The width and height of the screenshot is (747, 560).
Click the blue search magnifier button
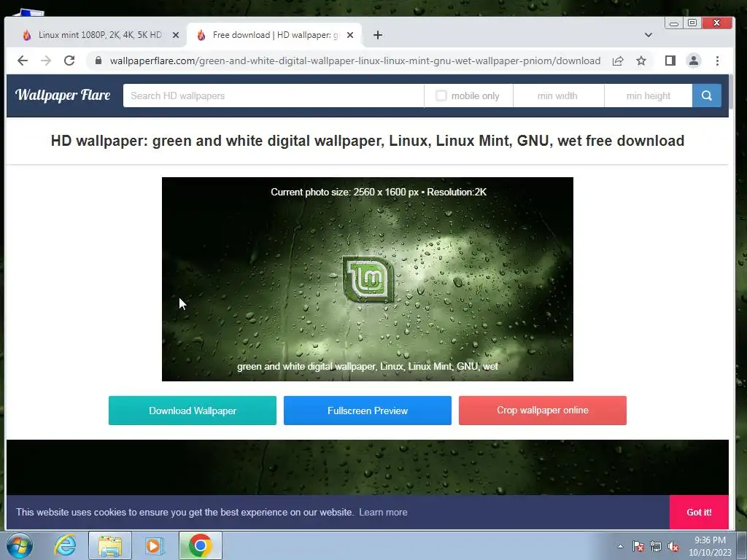click(706, 96)
